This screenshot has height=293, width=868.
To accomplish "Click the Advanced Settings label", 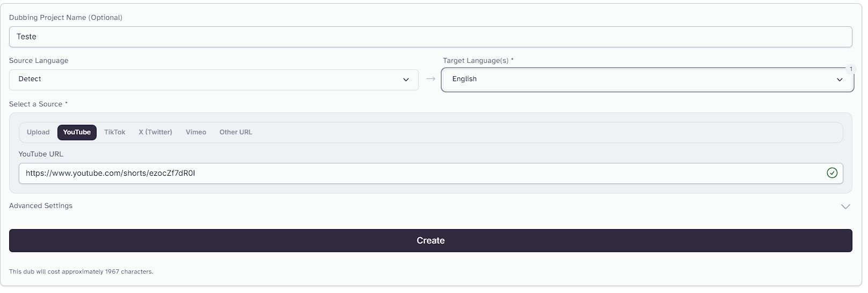I will 41,206.
